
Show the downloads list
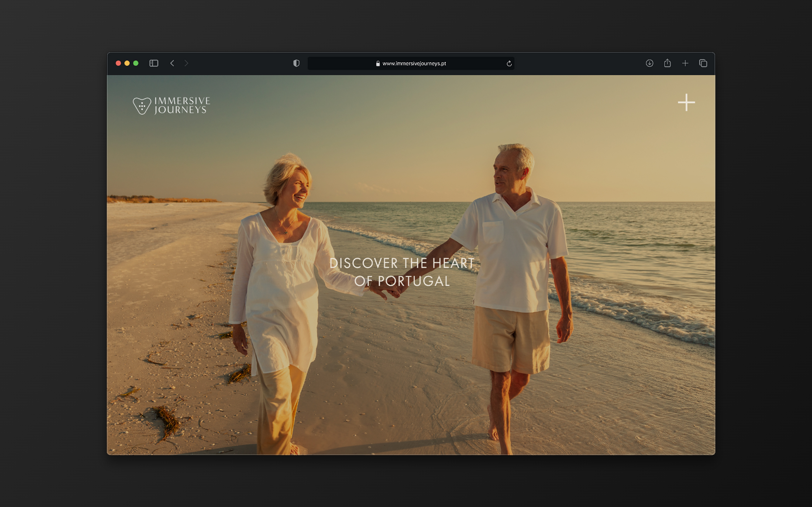[649, 63]
